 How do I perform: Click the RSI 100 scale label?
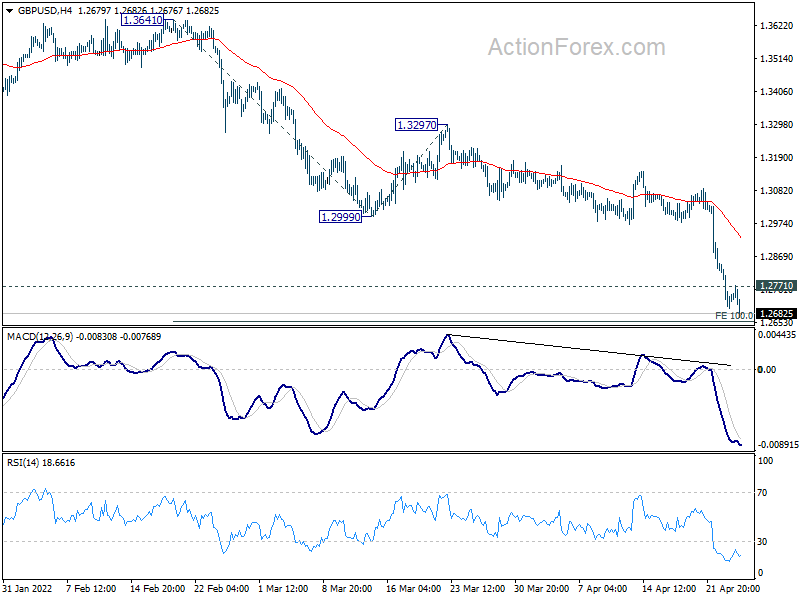[765, 461]
